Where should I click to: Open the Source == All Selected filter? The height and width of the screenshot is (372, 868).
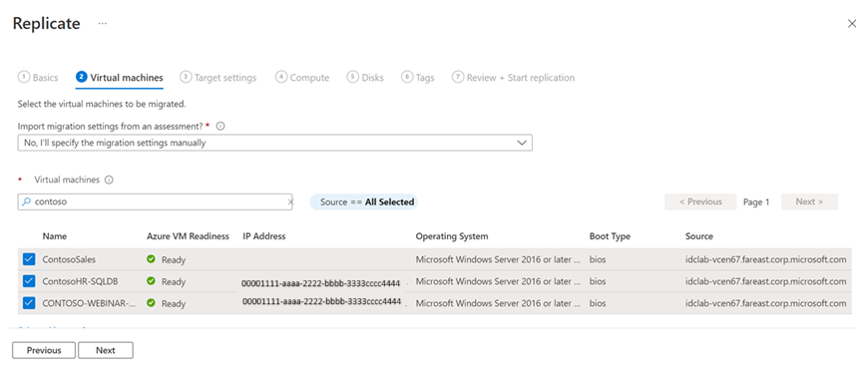point(364,202)
